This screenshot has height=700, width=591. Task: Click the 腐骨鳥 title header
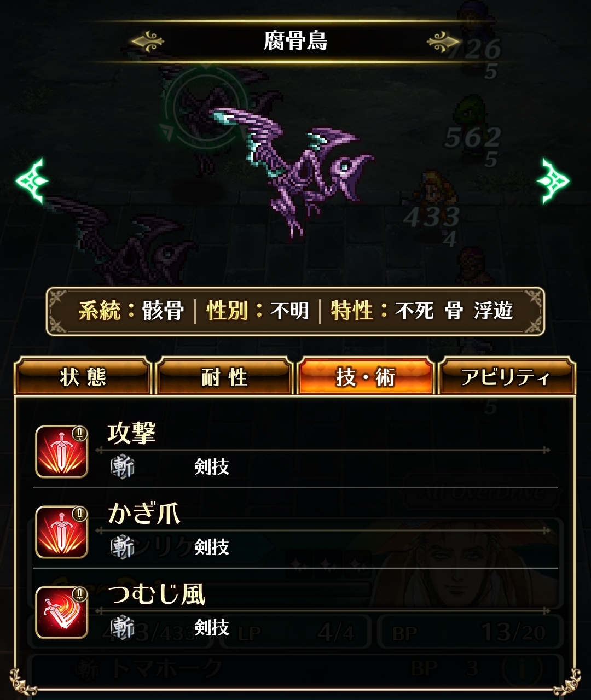pyautogui.click(x=296, y=41)
